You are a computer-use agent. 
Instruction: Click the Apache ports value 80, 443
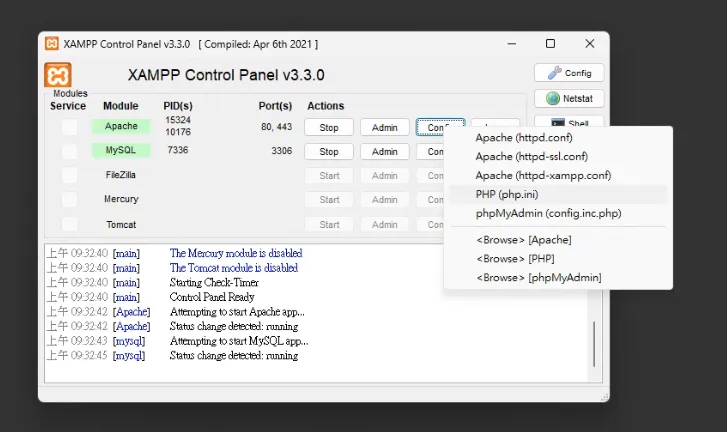point(276,127)
